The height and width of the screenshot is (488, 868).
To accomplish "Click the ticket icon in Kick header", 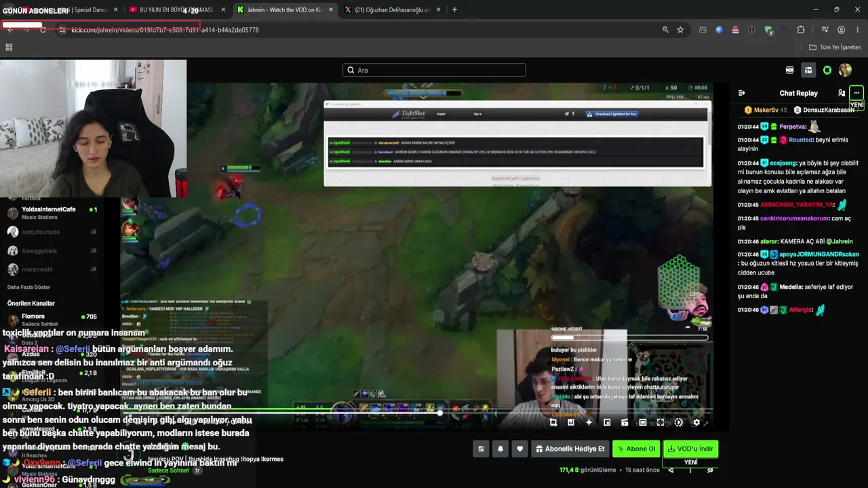I will [790, 70].
